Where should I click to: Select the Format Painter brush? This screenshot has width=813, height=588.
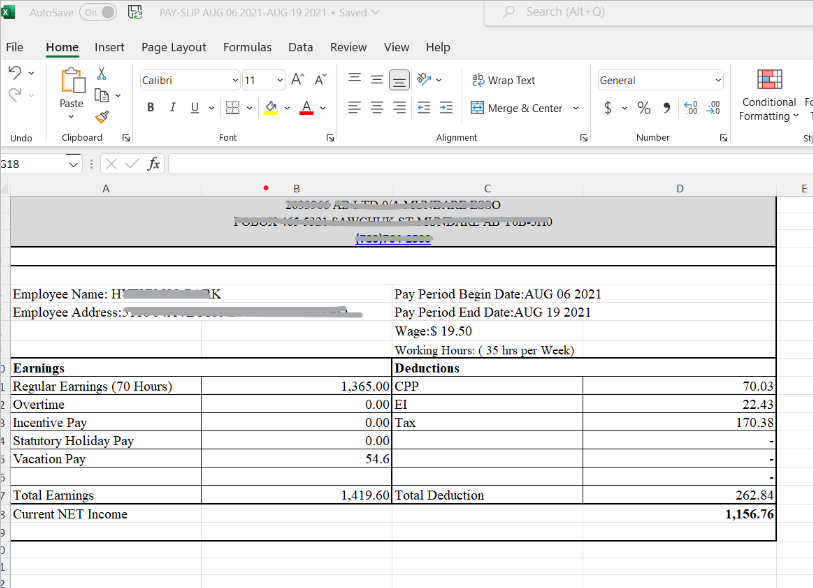[x=102, y=117]
